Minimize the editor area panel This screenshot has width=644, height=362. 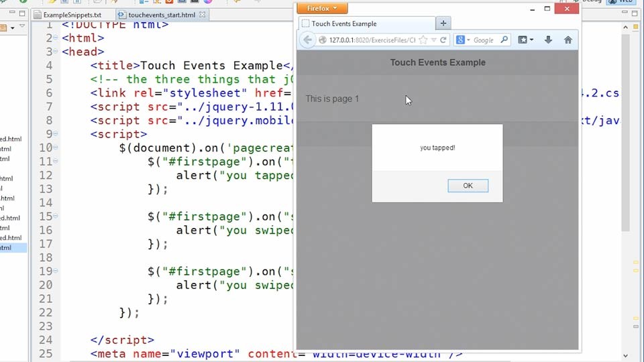625,13
